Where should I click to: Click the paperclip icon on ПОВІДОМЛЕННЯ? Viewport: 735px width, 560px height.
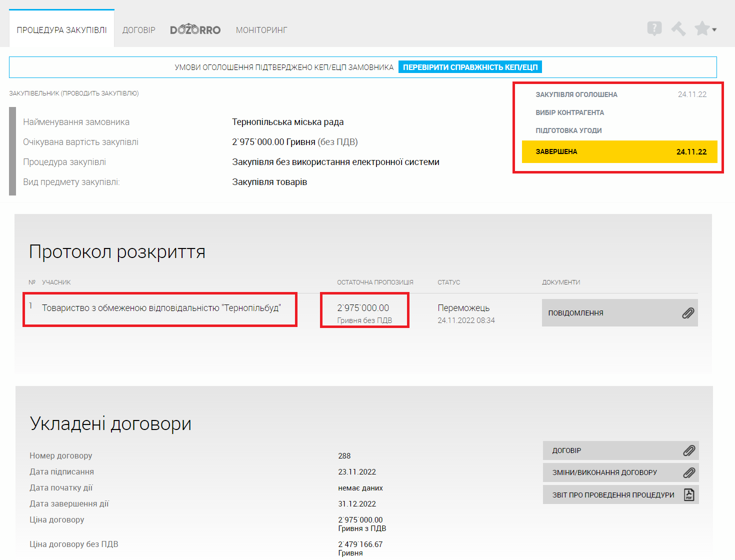click(688, 313)
